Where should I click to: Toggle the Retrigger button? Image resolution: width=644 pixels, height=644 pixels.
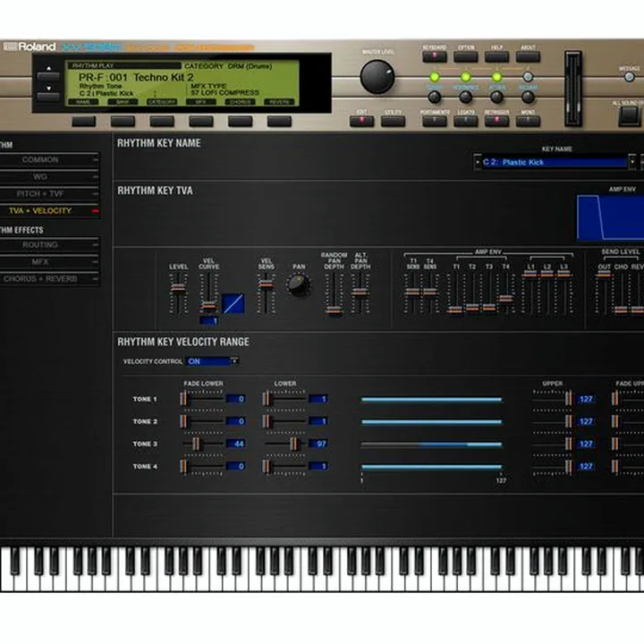pos(496,121)
